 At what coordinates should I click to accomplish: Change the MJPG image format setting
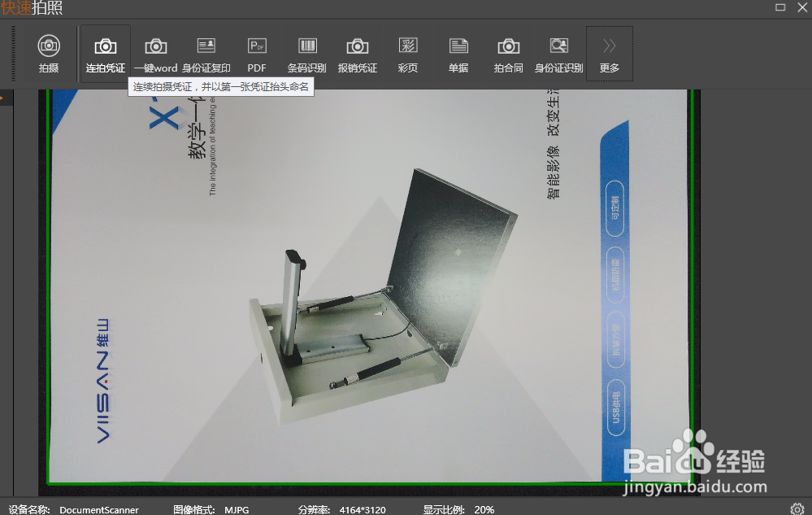click(x=236, y=509)
